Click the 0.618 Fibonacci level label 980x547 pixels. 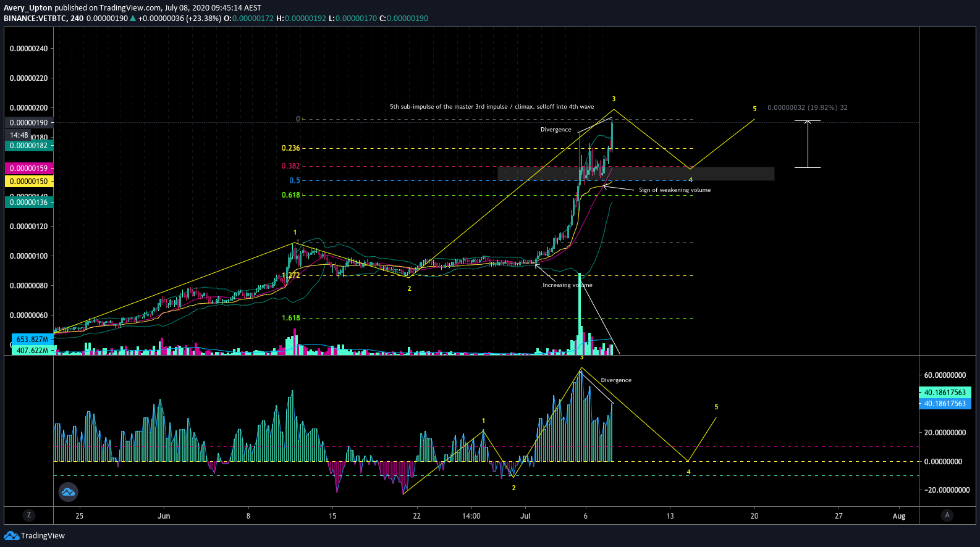(x=290, y=195)
